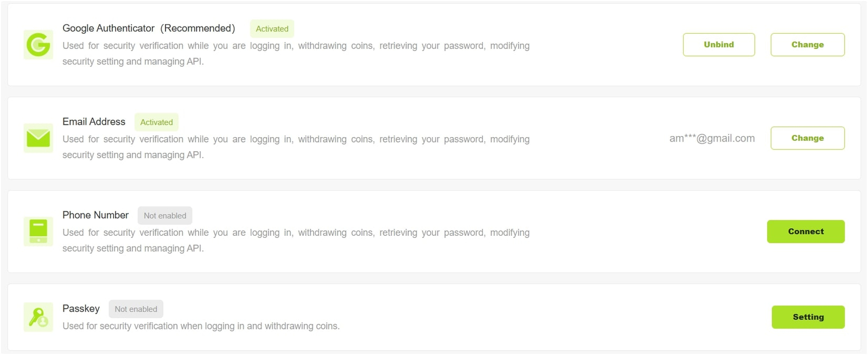Select the Google Authenticator (Recommended) title
Image resolution: width=868 pixels, height=355 pixels.
tap(149, 28)
